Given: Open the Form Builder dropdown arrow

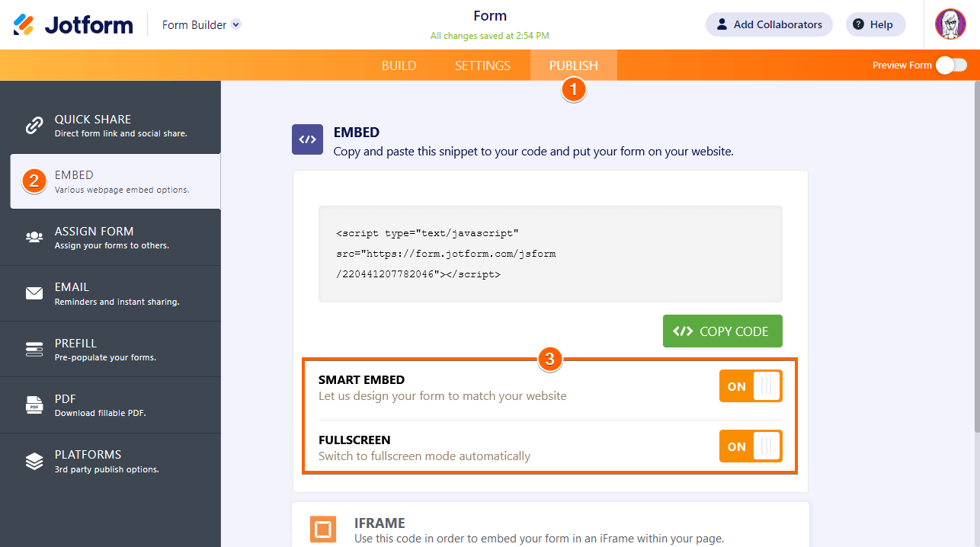Looking at the screenshot, I should pyautogui.click(x=236, y=24).
